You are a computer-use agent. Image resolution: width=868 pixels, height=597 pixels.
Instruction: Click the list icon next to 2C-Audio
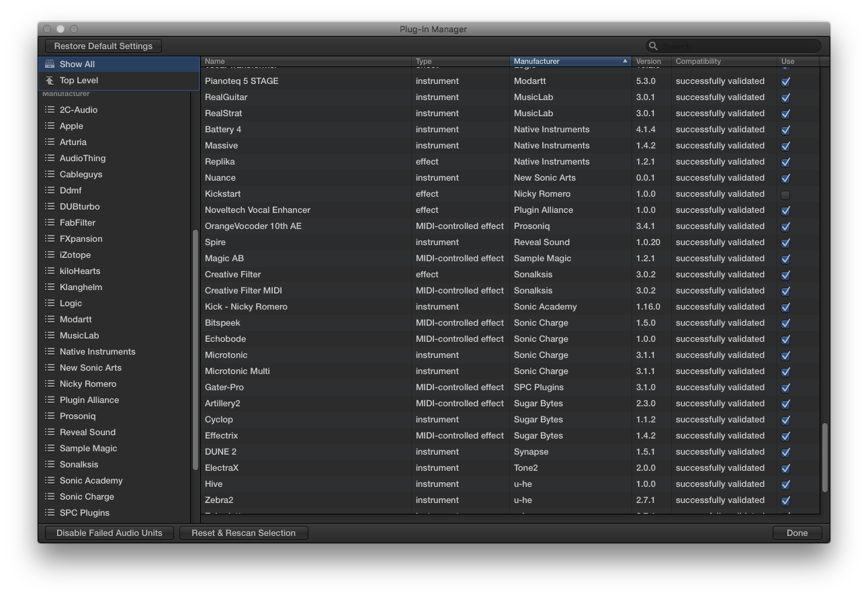[x=49, y=109]
